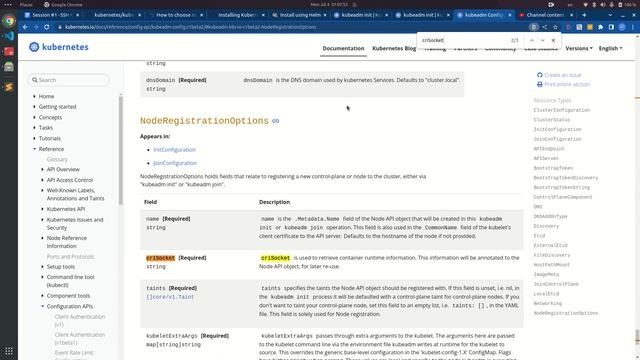This screenshot has height=360, width=640.
Task: Click the highlighted criSocket field name
Action: tap(160, 258)
